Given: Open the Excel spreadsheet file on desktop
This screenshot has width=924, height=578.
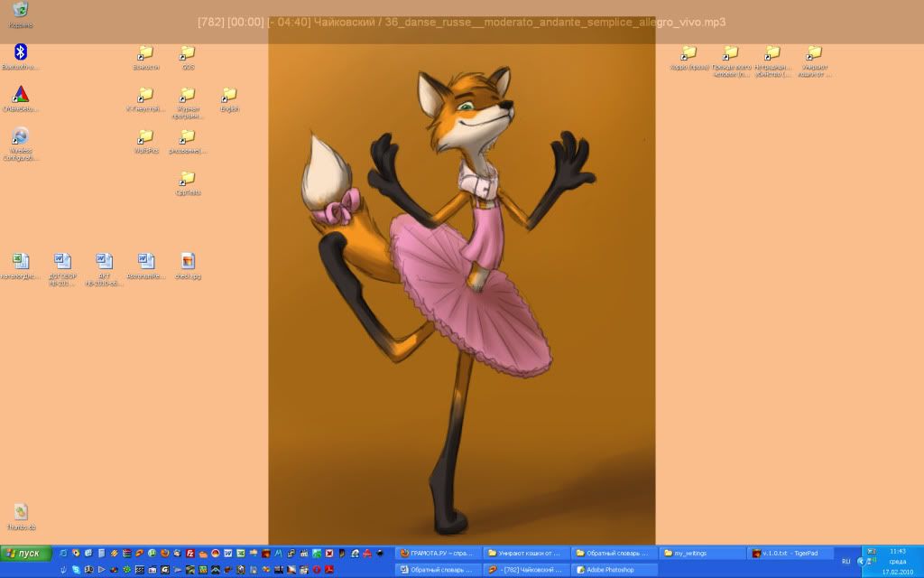Looking at the screenshot, I should click(20, 262).
